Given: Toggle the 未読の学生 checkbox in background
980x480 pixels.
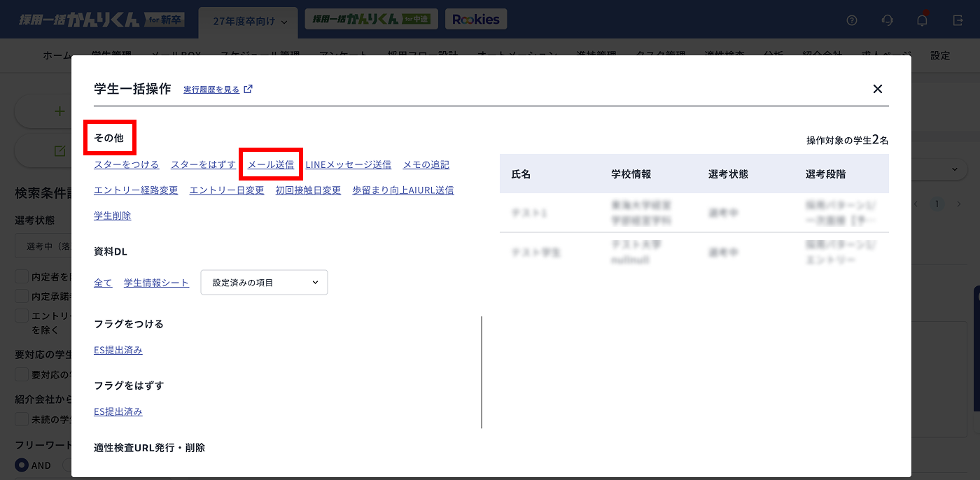Looking at the screenshot, I should tap(22, 419).
